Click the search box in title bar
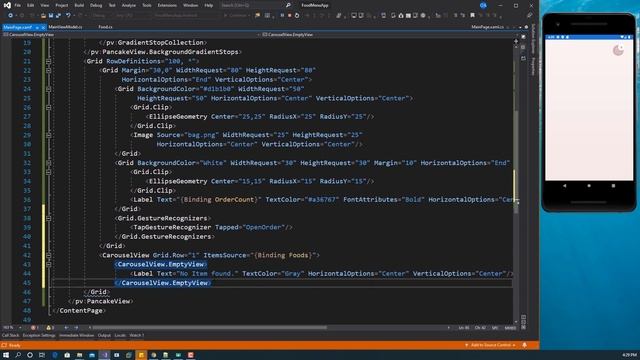This screenshot has height=360, width=640. 255,5
